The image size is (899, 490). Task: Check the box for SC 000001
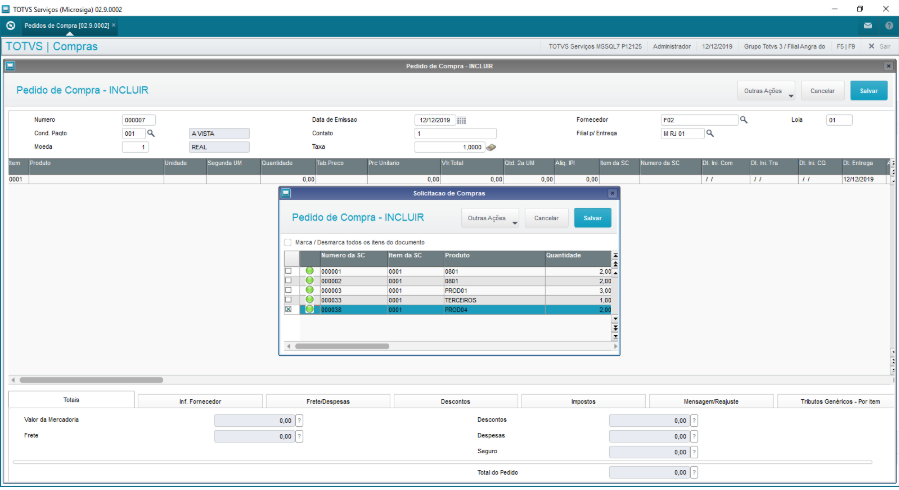288,271
